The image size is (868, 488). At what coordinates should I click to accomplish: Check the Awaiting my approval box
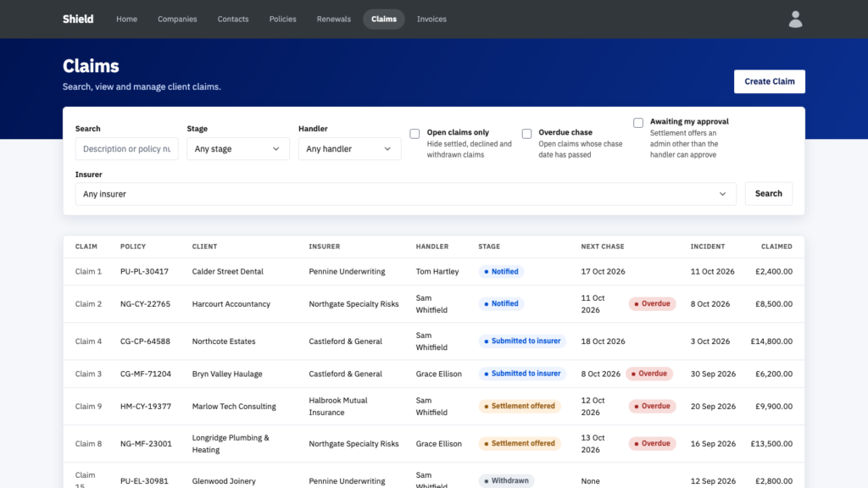638,122
